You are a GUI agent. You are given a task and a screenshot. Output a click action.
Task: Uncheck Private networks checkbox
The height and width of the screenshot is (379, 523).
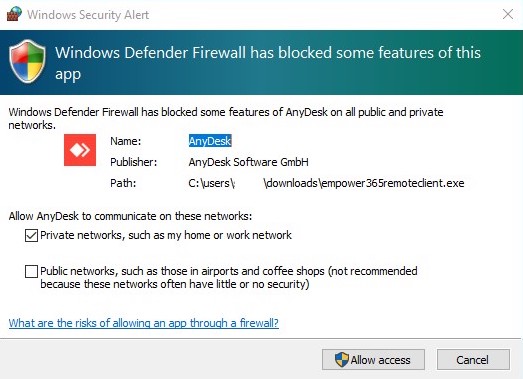(31, 236)
